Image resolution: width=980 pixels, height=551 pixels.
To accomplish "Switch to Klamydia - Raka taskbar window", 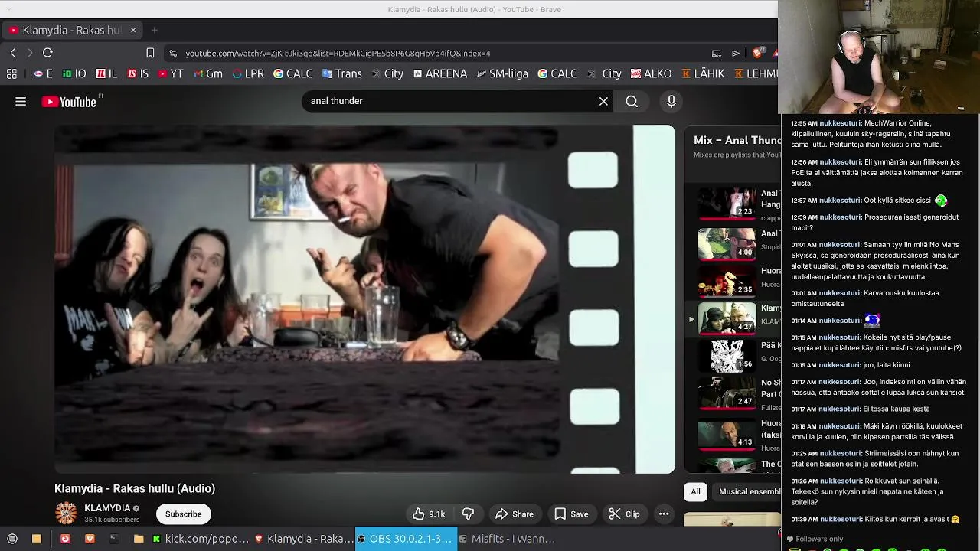I will (303, 539).
